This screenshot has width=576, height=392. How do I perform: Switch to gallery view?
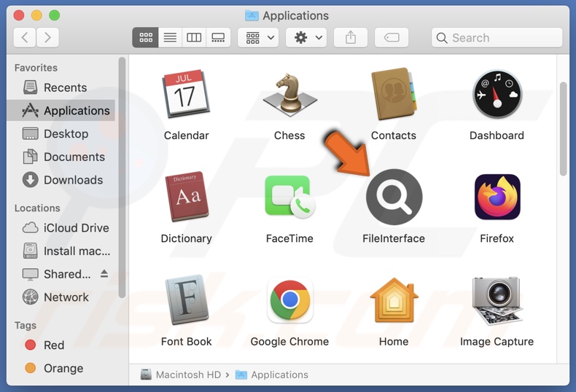pos(218,37)
